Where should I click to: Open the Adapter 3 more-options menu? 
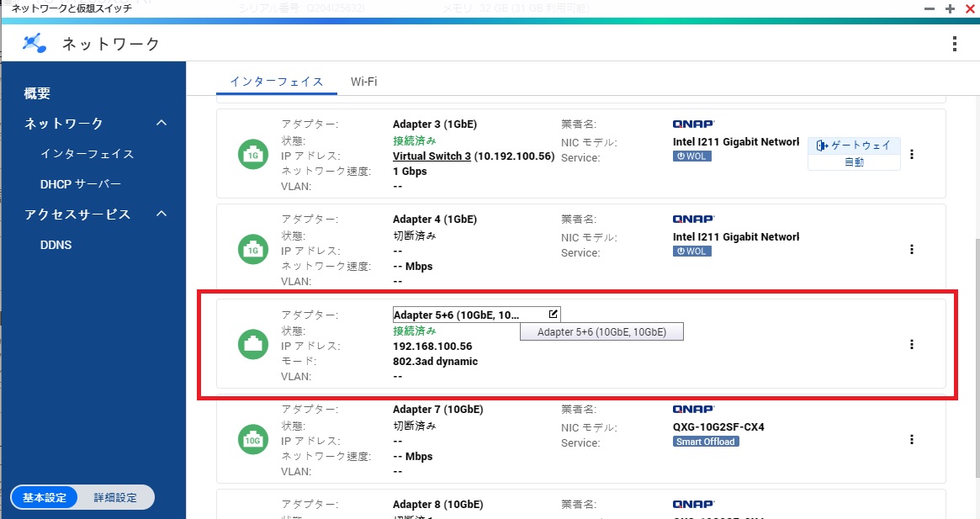click(x=912, y=154)
